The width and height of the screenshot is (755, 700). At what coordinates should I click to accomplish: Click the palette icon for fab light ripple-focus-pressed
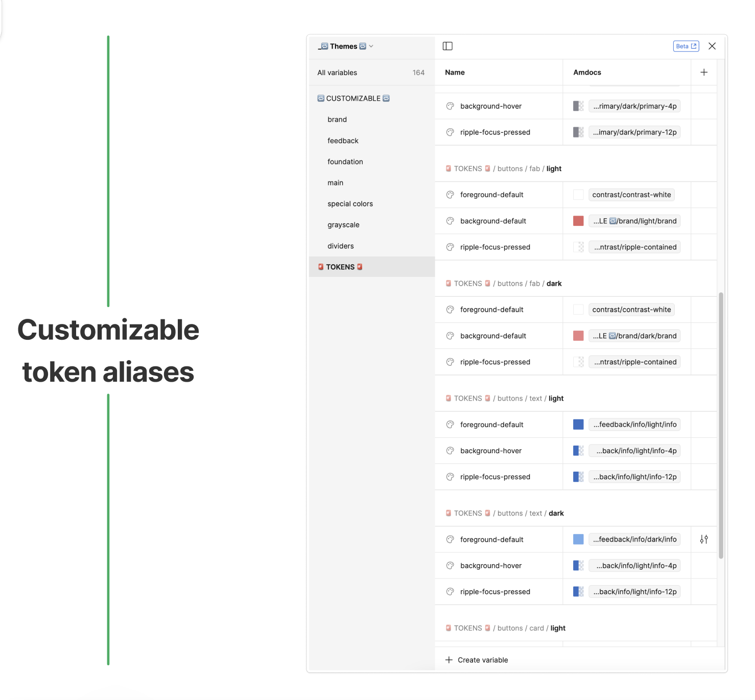tap(450, 247)
